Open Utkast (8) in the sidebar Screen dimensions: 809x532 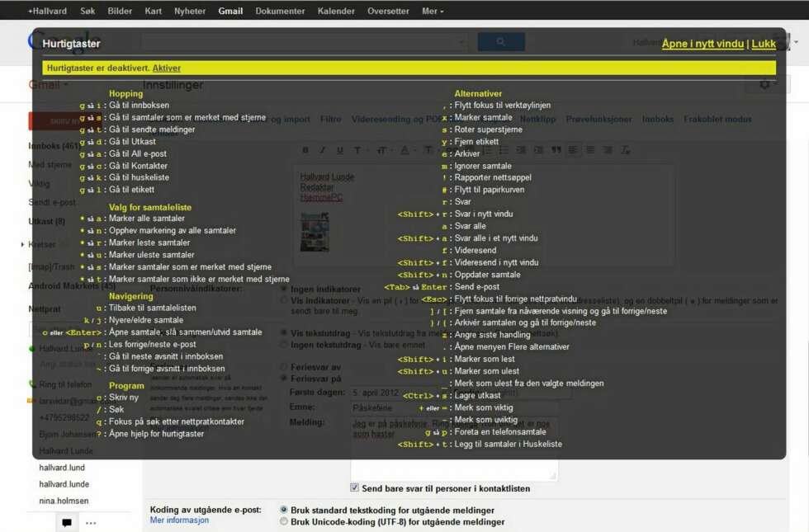[x=46, y=222]
